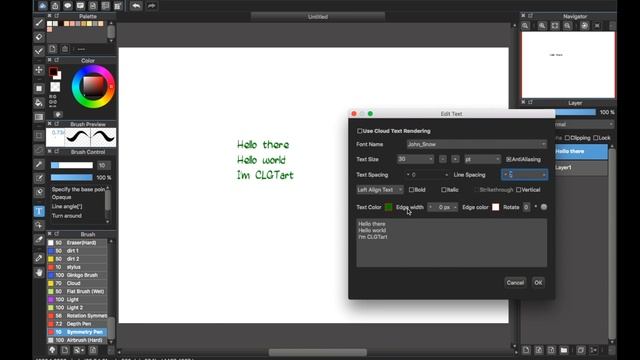Click the Cancel button in Edit Text
The image size is (640, 360).
point(515,282)
